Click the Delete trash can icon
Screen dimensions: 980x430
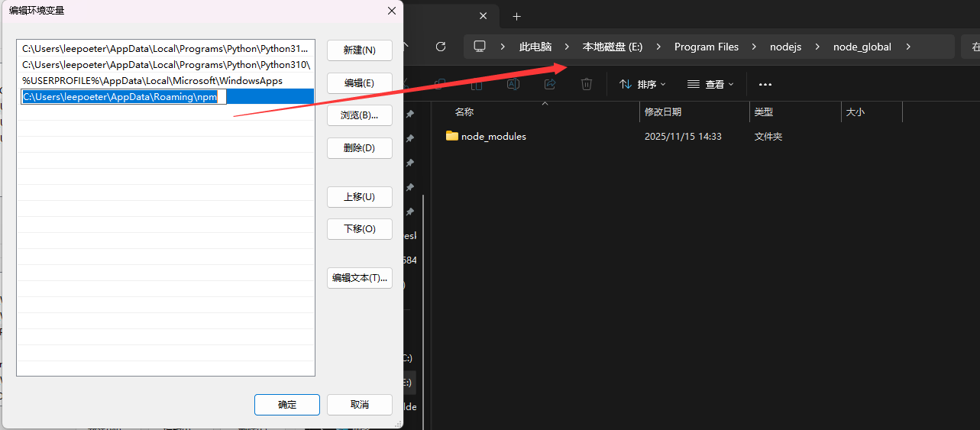586,84
